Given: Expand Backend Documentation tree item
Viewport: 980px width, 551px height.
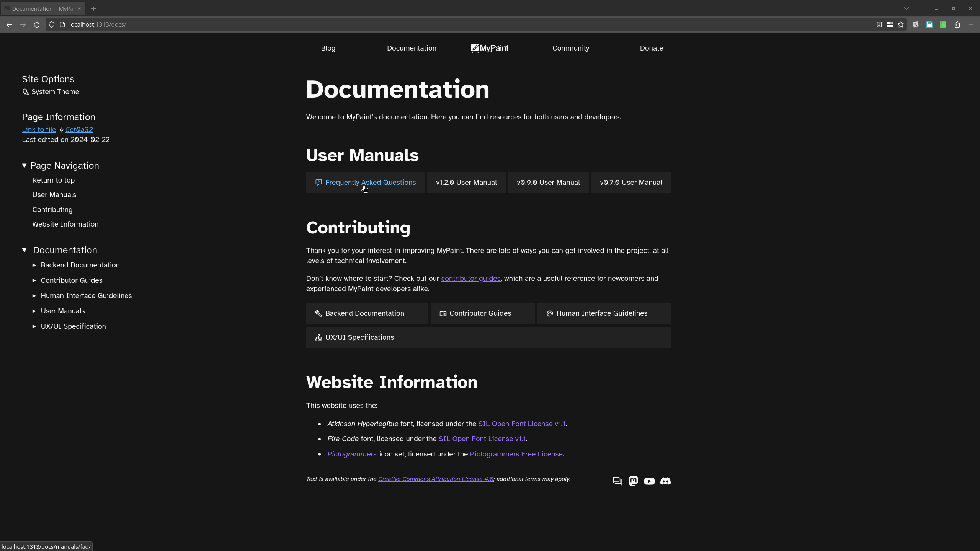Looking at the screenshot, I should [x=34, y=265].
